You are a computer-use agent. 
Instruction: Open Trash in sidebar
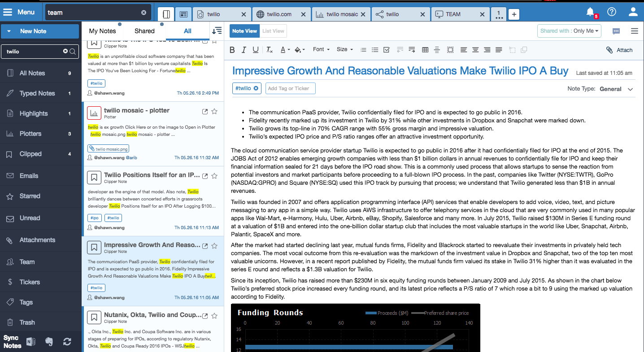pyautogui.click(x=40, y=322)
